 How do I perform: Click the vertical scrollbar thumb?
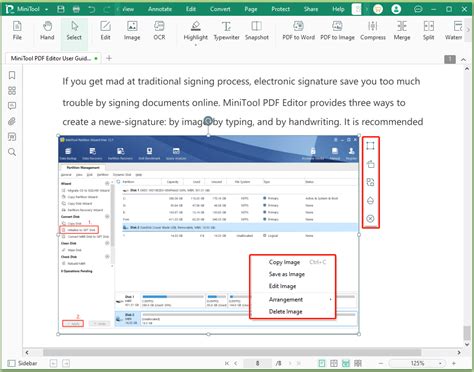coord(467,332)
